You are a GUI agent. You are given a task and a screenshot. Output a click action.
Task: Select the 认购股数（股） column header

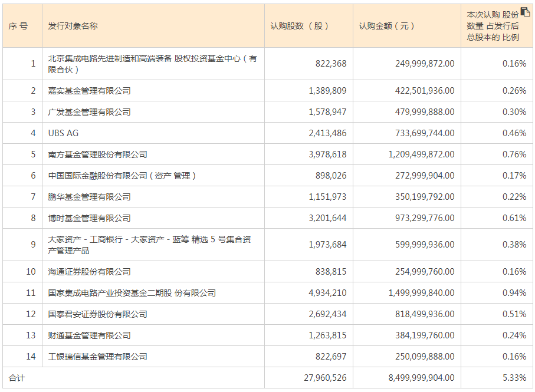pos(308,26)
